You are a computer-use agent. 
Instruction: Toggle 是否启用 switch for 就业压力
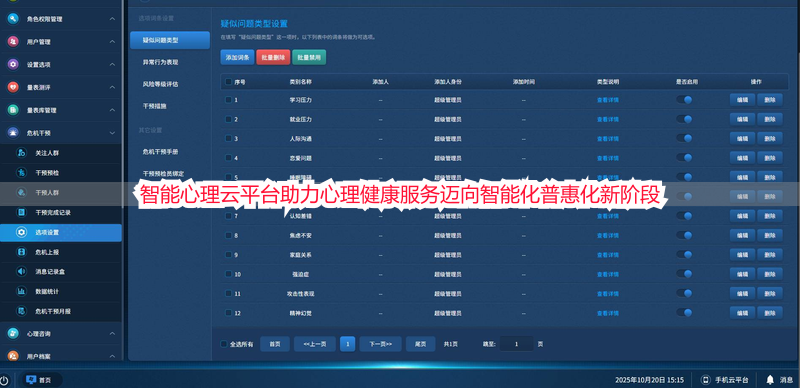tap(685, 119)
